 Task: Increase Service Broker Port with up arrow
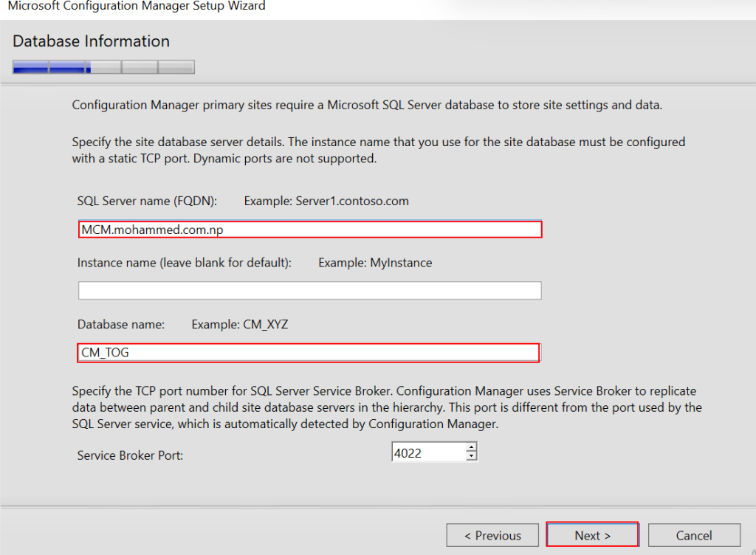coord(472,447)
